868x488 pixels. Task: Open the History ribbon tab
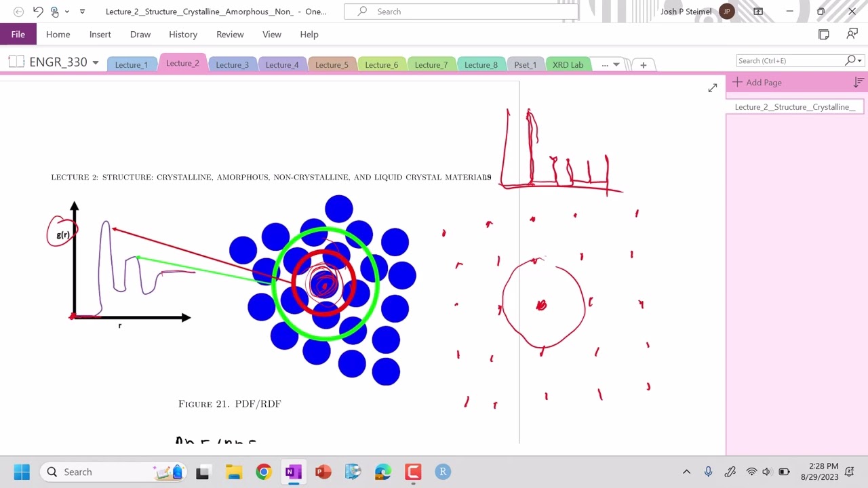[183, 35]
